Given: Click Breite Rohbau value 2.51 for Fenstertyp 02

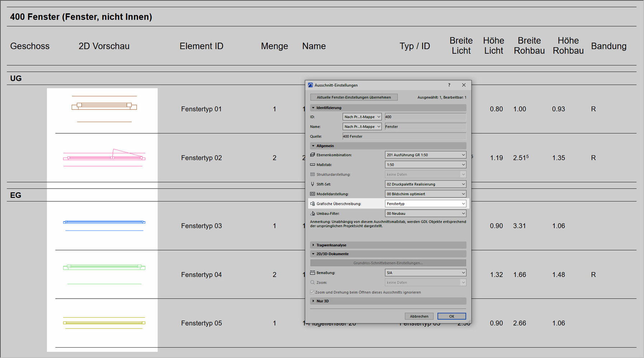Looking at the screenshot, I should (x=521, y=158).
